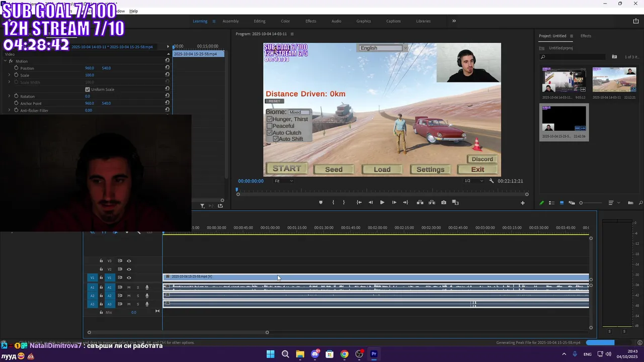
Task: Open the Help menu
Action: (x=133, y=11)
